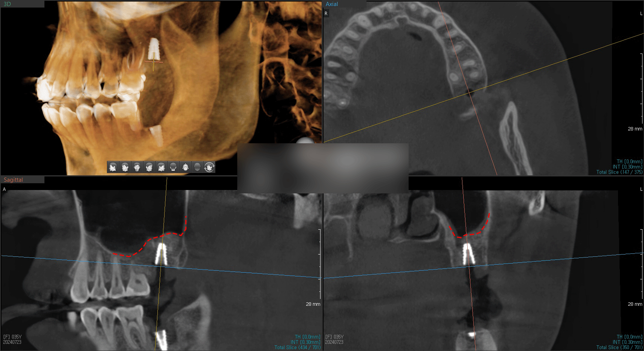Click the '28 mm' scale label in Sagittal view
644x351 pixels.
tap(313, 304)
